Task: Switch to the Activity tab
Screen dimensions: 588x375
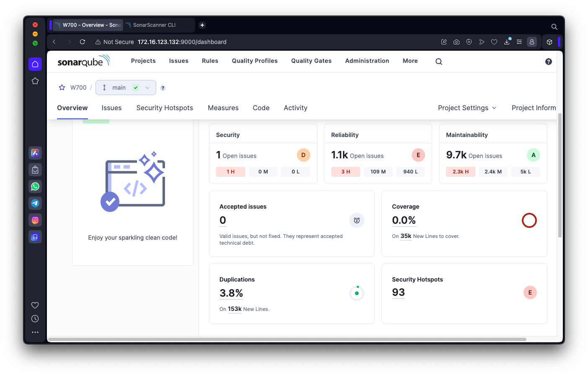Action: pyautogui.click(x=296, y=108)
